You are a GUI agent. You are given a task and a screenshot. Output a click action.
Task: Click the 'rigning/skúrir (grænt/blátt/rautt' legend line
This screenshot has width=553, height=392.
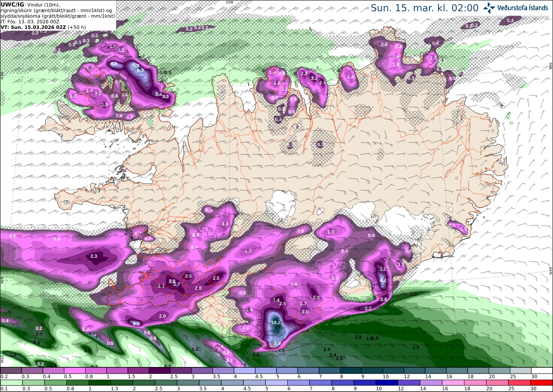(56, 10)
